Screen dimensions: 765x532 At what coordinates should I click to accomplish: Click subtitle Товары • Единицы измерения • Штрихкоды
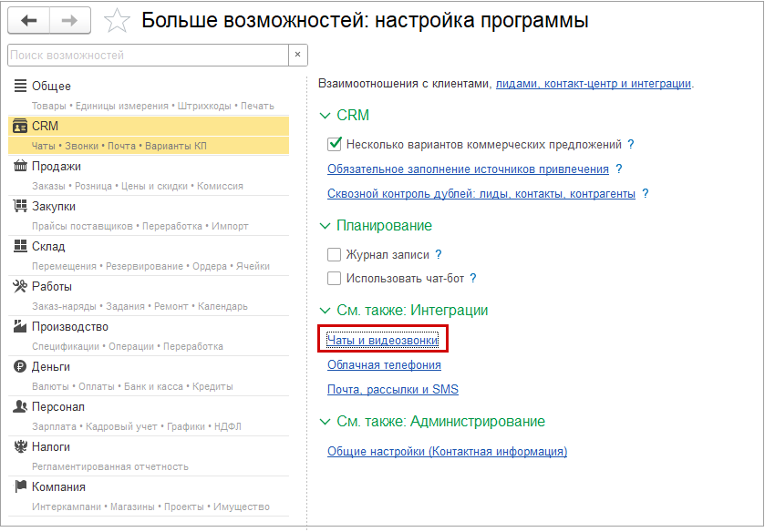pyautogui.click(x=153, y=106)
